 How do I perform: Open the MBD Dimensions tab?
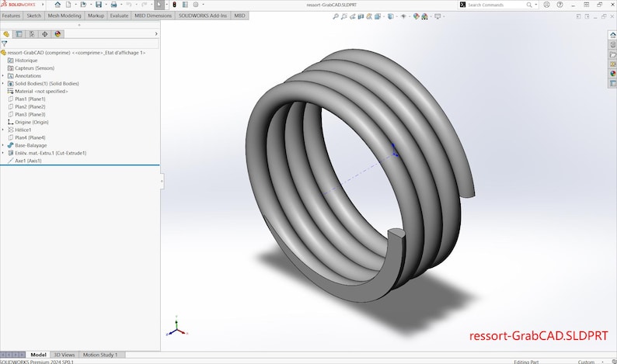153,16
